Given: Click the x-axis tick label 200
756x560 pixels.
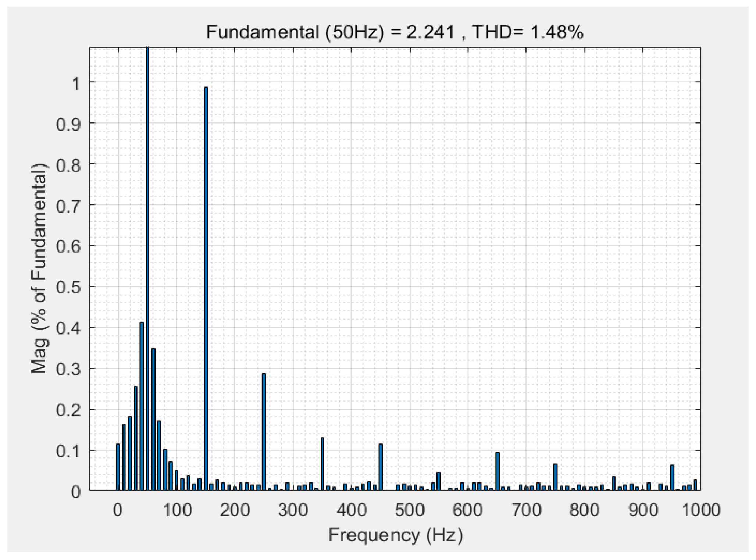Looking at the screenshot, I should pos(235,510).
